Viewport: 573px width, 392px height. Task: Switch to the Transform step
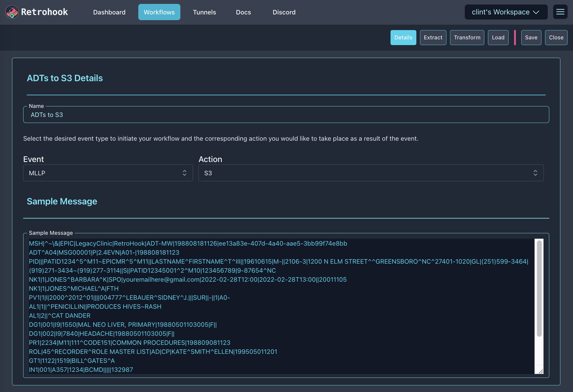[467, 38]
